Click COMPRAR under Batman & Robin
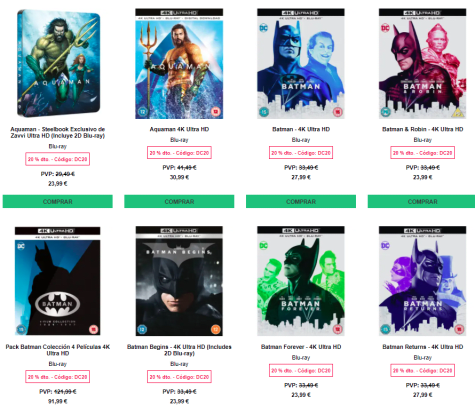Image resolution: width=475 pixels, height=406 pixels. pos(421,201)
